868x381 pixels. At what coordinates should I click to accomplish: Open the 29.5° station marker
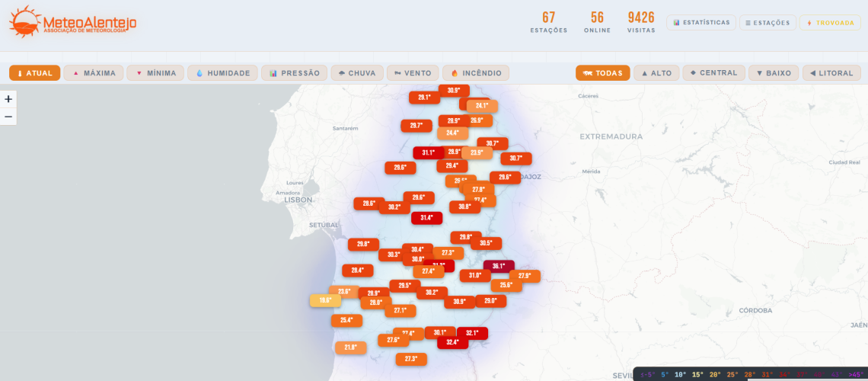pyautogui.click(x=404, y=286)
